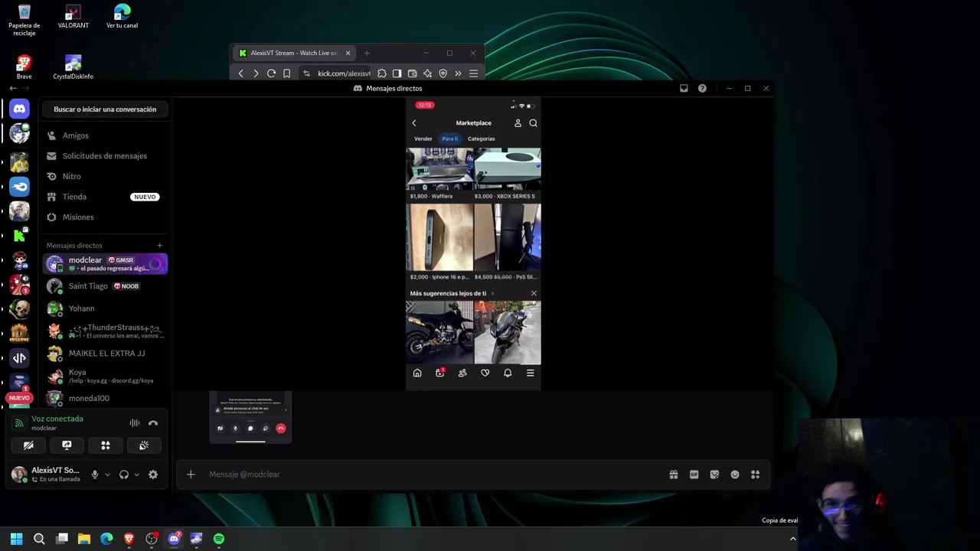Open the Discord inbox icon
The image size is (980, 551).
pos(684,88)
